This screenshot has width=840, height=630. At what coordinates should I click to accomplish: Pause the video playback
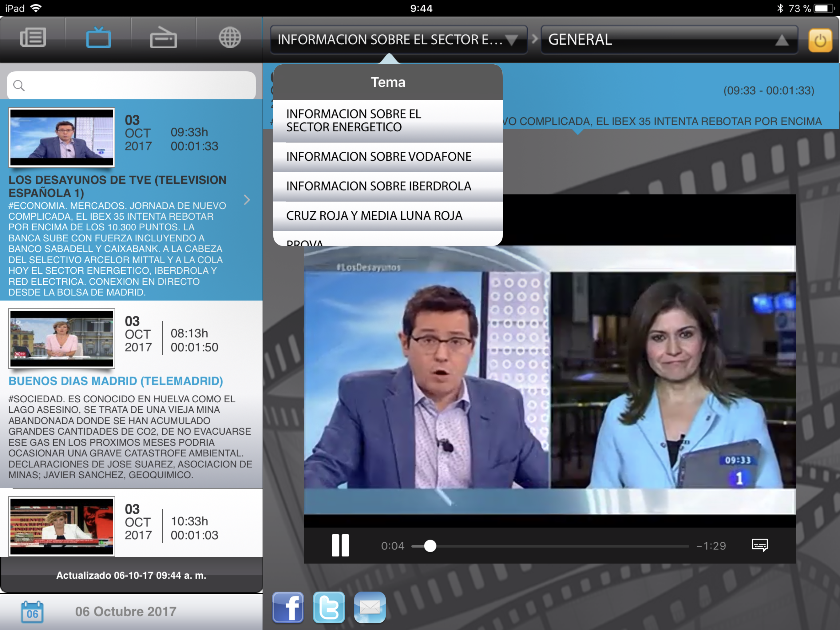pyautogui.click(x=340, y=546)
